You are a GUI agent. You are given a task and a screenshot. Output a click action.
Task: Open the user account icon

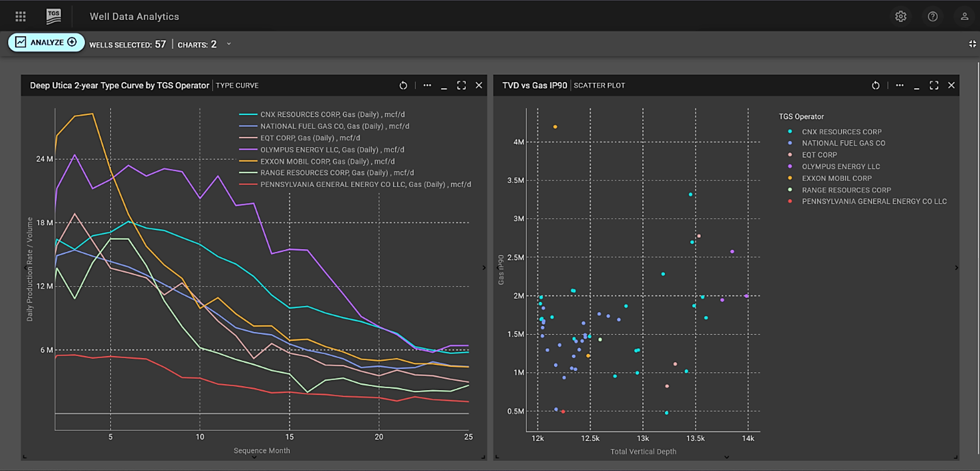tap(964, 16)
